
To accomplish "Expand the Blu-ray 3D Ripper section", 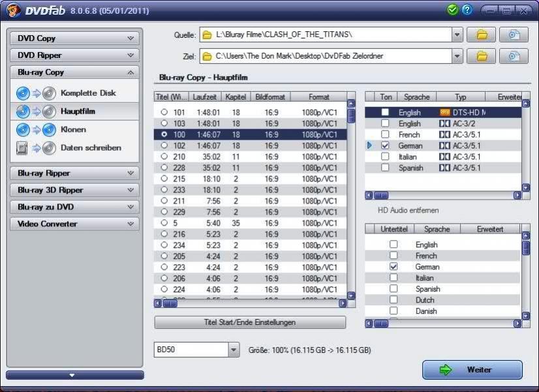I will tap(74, 190).
